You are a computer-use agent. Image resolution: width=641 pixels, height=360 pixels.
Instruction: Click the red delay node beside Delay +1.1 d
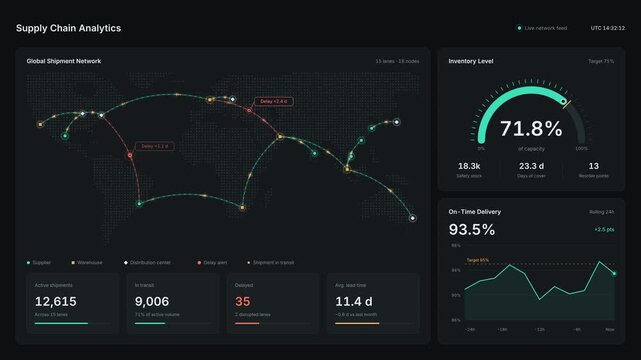click(130, 155)
